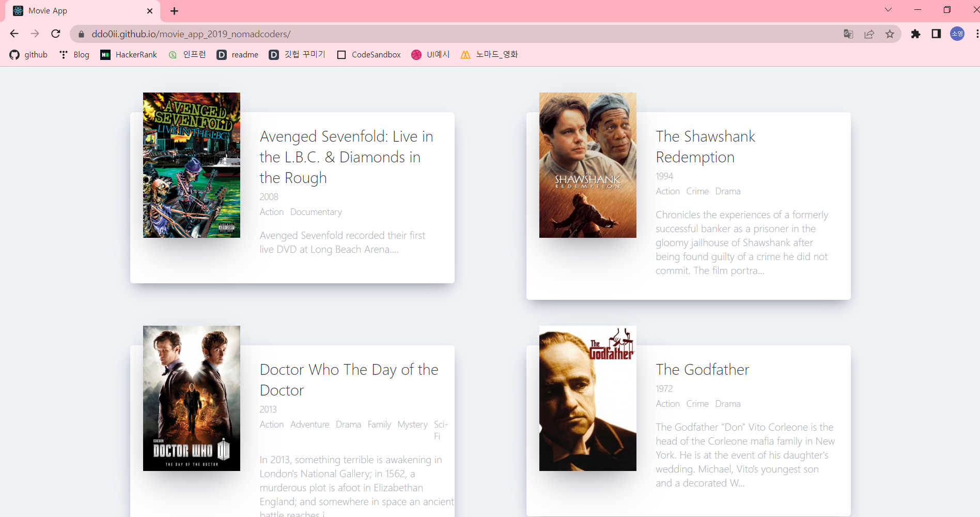Image resolution: width=980 pixels, height=517 pixels.
Task: Open the Blog bookmark
Action: 74,55
